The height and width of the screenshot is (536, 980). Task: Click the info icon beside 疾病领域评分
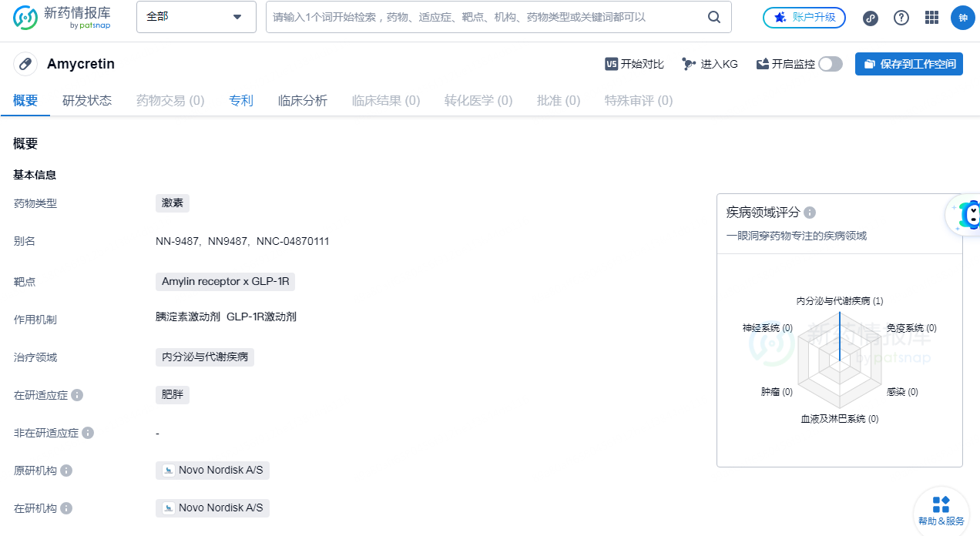point(809,212)
